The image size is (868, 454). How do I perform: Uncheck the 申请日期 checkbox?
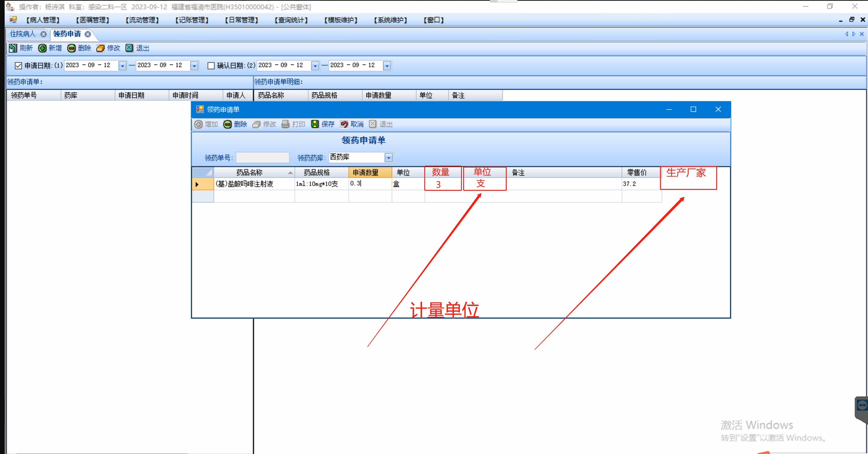[x=19, y=66]
